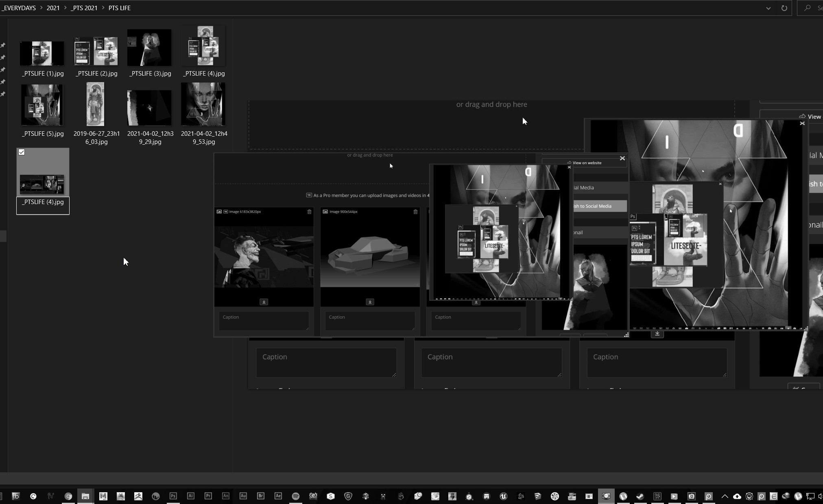The height and width of the screenshot is (504, 823).
Task: Open ZBrush from the taskbar
Action: coord(138,496)
